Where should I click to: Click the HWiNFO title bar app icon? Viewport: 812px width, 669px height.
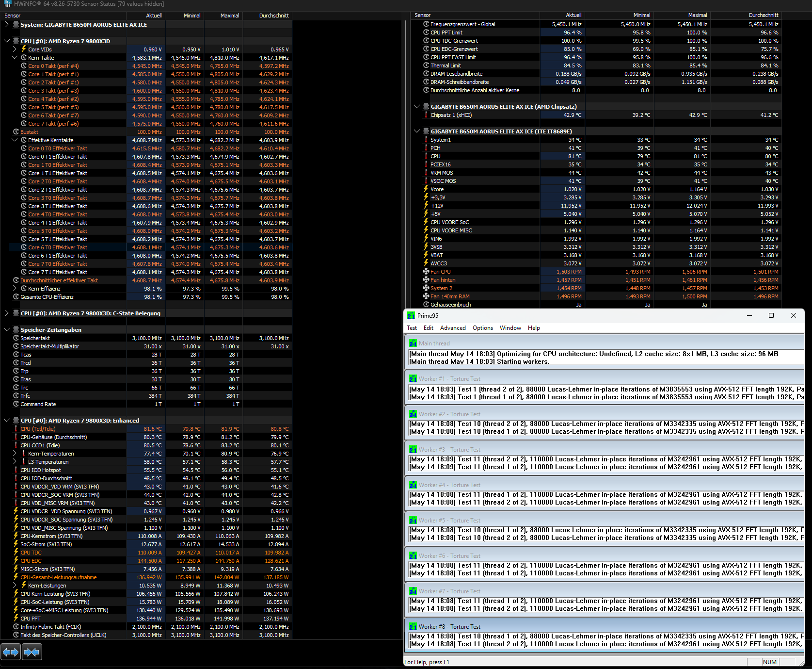[7, 4]
